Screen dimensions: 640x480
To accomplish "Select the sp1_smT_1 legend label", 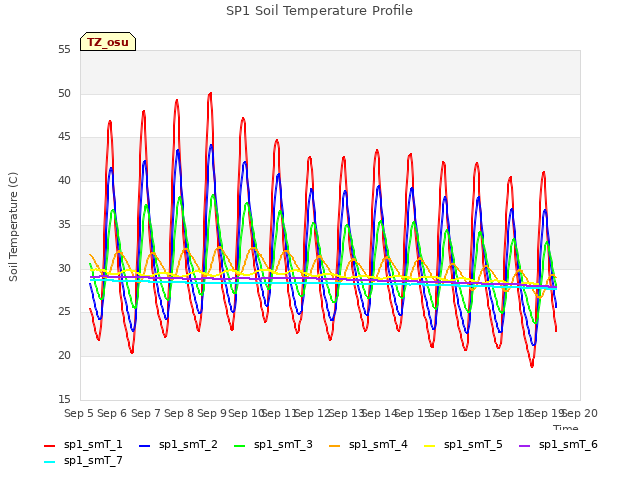I will (x=93, y=444).
